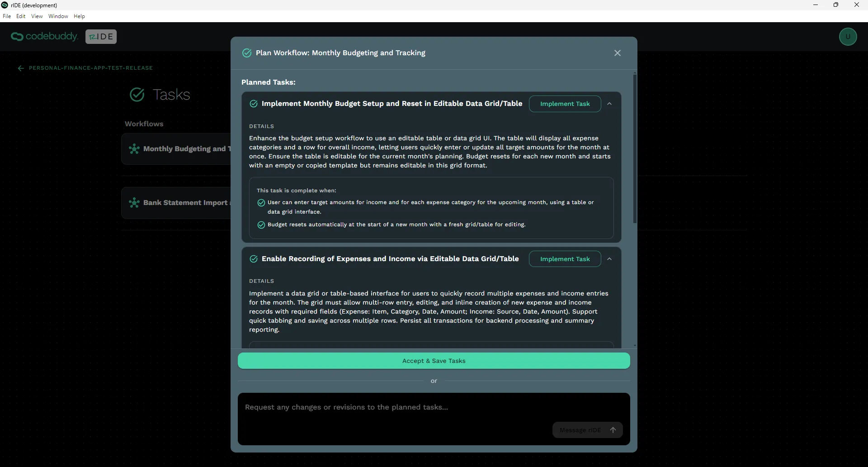Close the Plan Workflow dialog
Image resolution: width=868 pixels, height=467 pixels.
[x=618, y=53]
